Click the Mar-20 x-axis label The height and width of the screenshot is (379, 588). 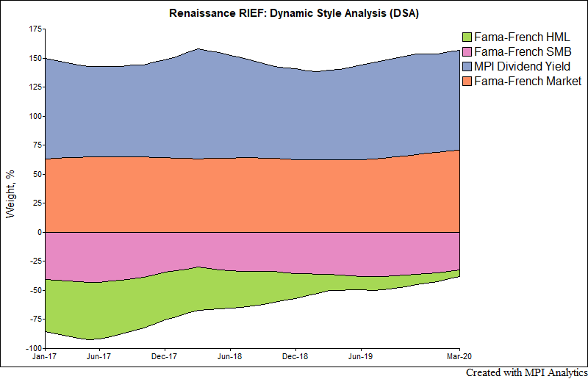click(x=459, y=356)
